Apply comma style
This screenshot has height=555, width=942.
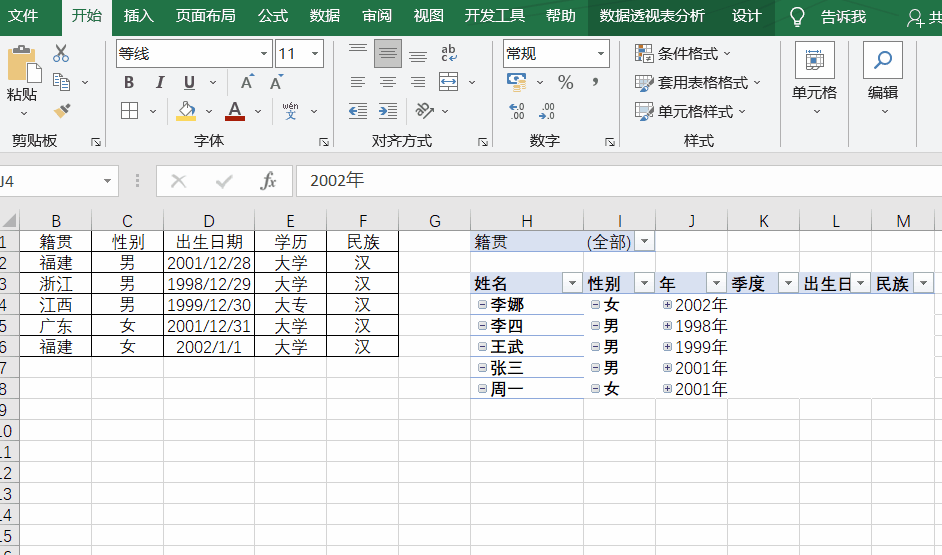[x=595, y=82]
